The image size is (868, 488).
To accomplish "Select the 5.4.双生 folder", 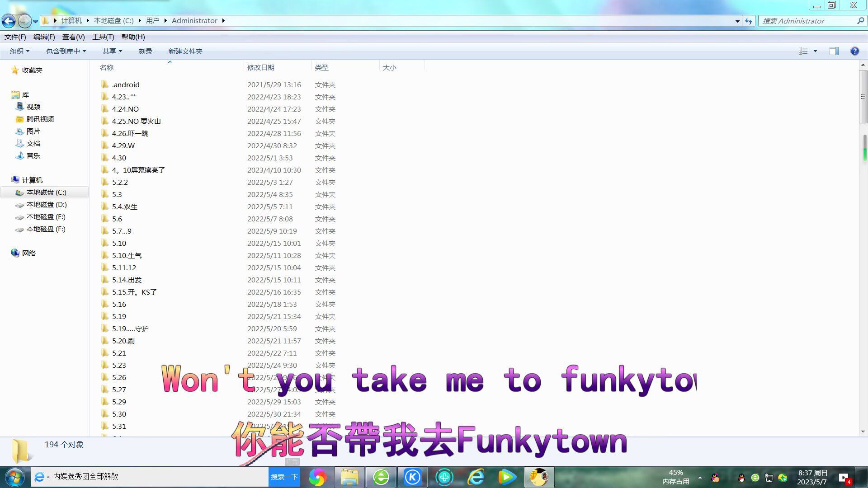I will (124, 207).
